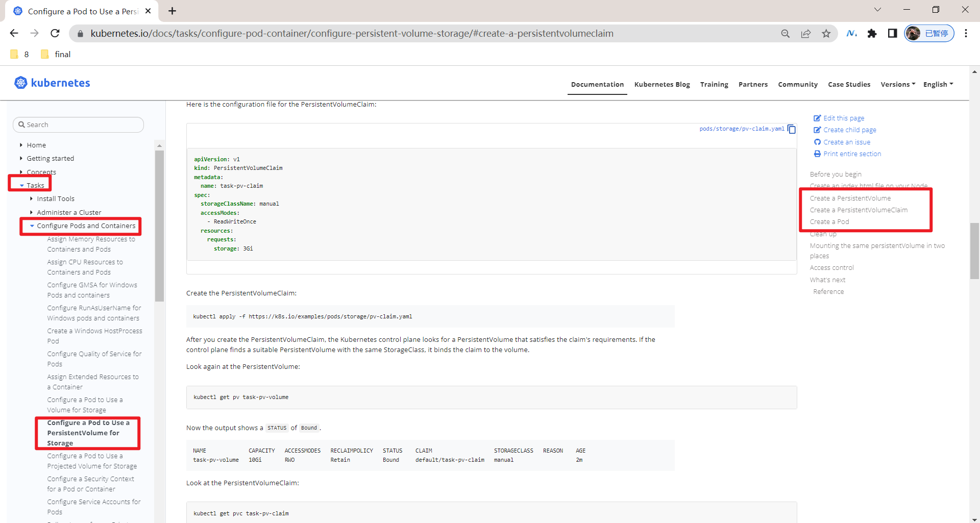This screenshot has height=523, width=980.
Task: Open Assign CPU Resources to Containers and Pods
Action: pos(85,267)
